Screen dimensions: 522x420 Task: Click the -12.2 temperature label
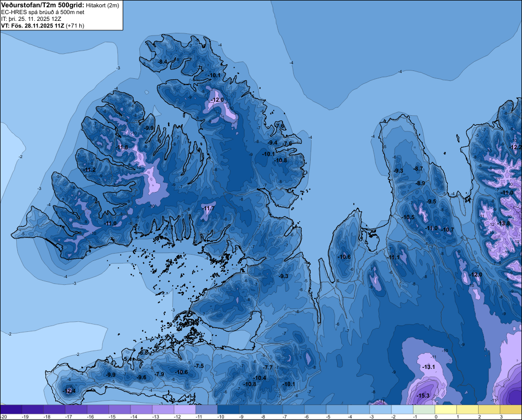pyautogui.click(x=516, y=147)
